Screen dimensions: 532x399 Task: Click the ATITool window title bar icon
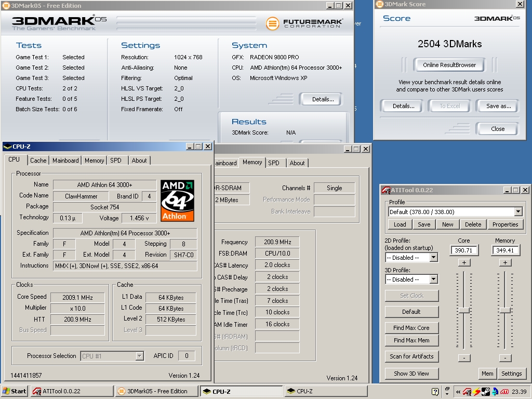point(386,190)
